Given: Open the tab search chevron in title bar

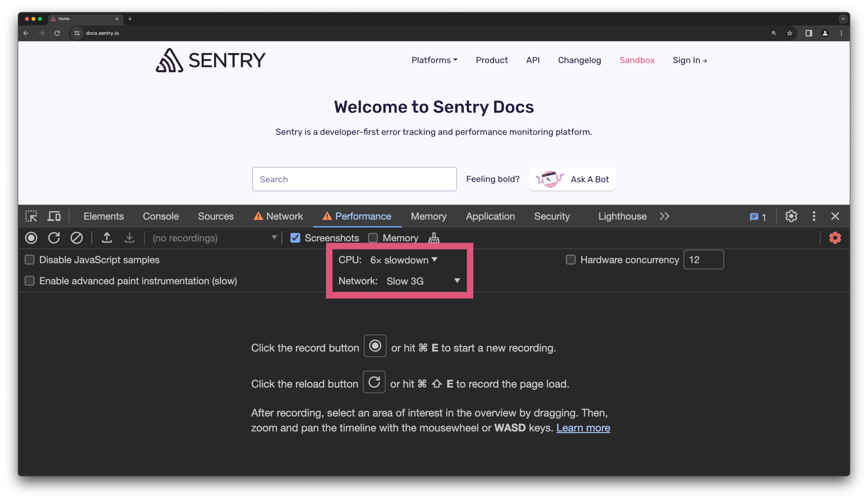Looking at the screenshot, I should [843, 19].
